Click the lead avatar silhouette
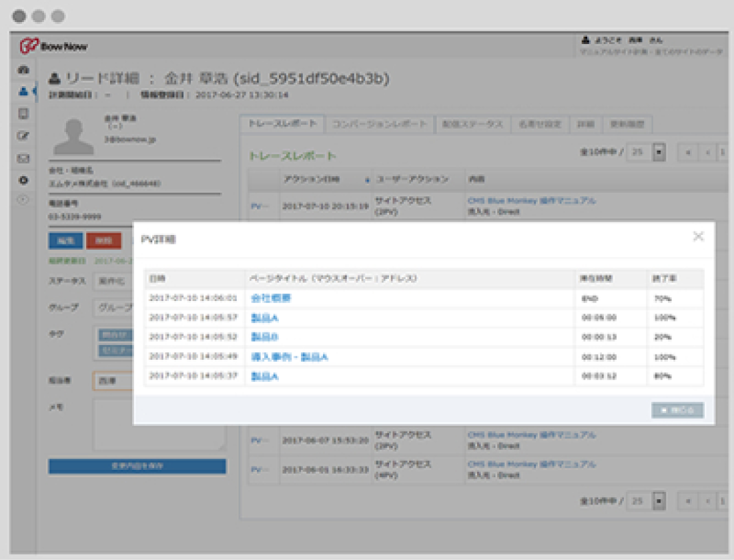This screenshot has width=734, height=560. click(x=73, y=136)
